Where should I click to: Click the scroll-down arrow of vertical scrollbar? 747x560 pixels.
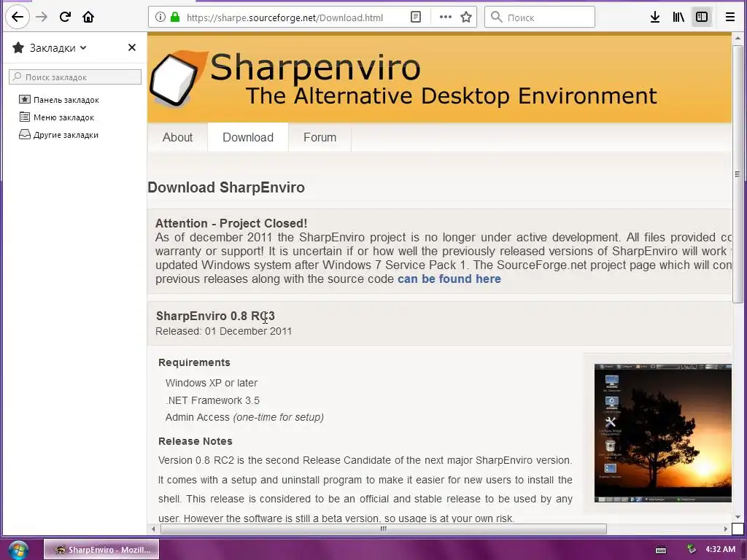pyautogui.click(x=738, y=517)
